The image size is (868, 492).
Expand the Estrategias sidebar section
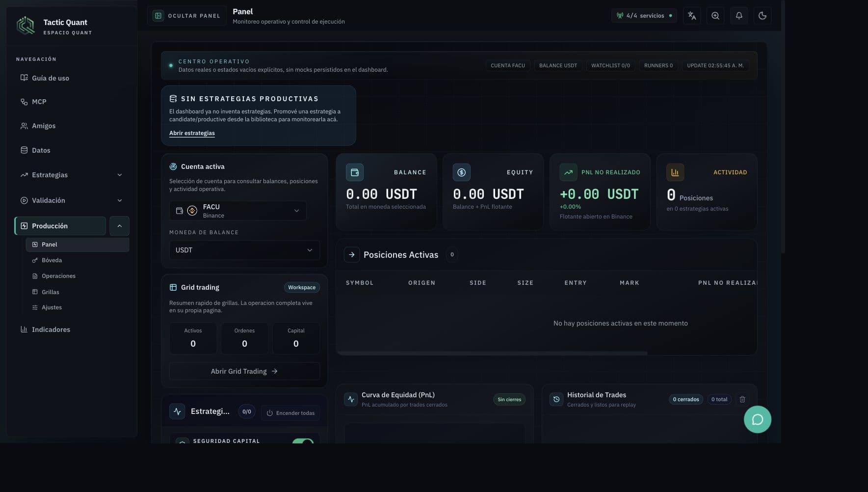(x=120, y=175)
